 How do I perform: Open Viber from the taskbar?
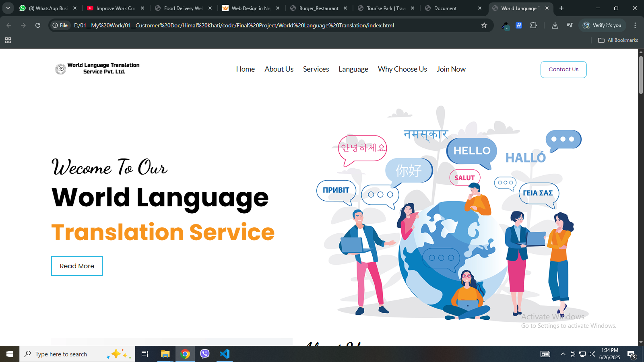(205, 354)
